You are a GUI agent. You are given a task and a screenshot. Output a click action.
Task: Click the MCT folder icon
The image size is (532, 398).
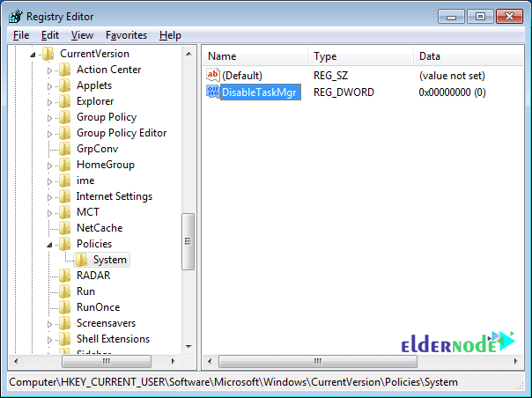tap(64, 212)
